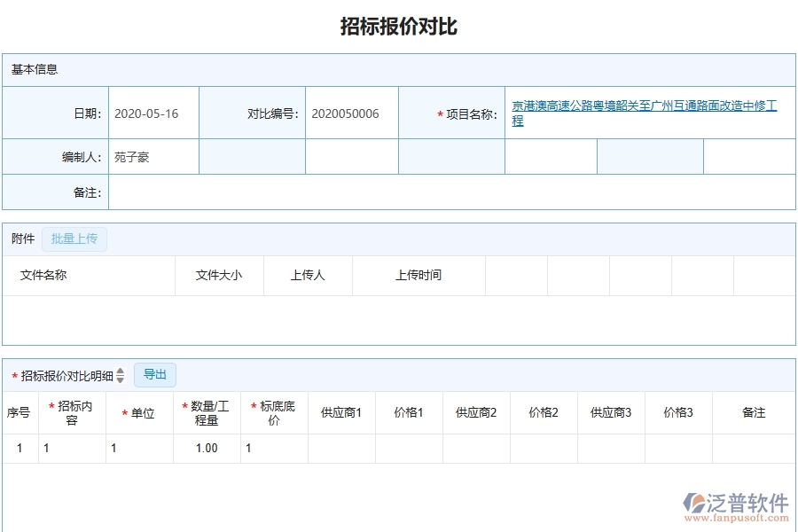Click the 批量上传 batch upload button
Image resolution: width=798 pixels, height=532 pixels.
pos(74,239)
